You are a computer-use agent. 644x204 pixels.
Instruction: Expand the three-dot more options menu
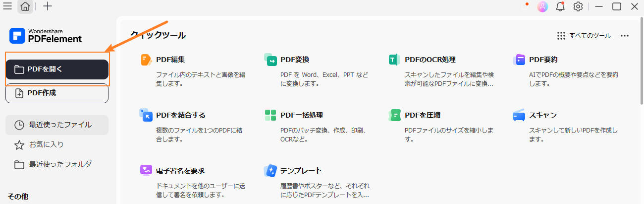tap(625, 36)
